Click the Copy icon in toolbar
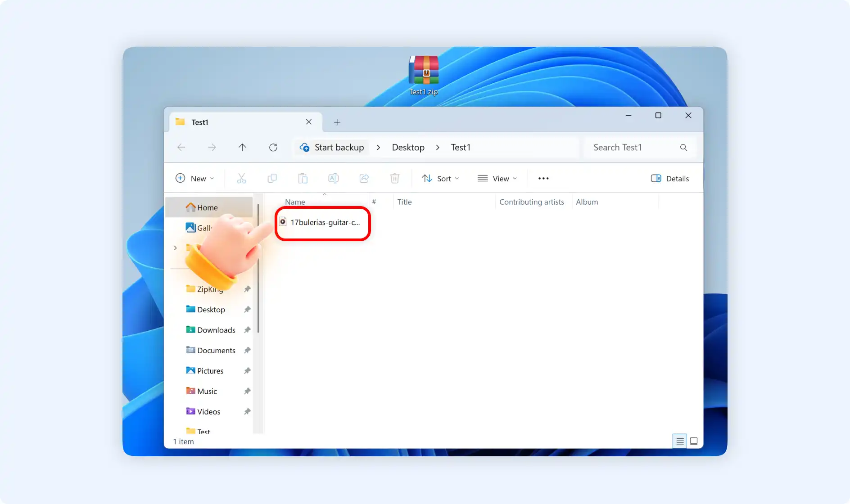Viewport: 850px width, 504px height. 272,178
